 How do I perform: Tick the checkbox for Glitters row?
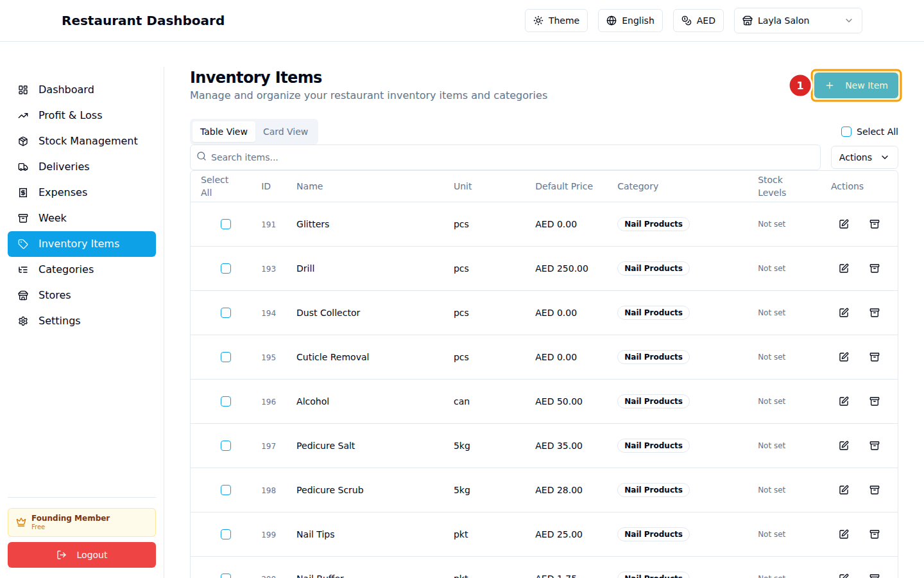pos(226,224)
